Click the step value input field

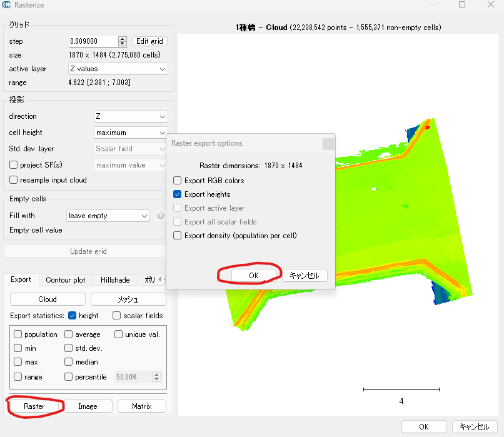pos(93,41)
